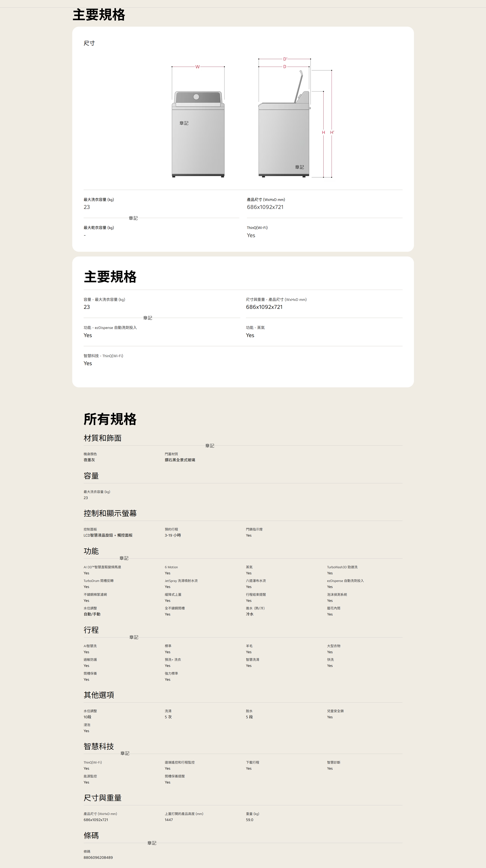Click the 控制和顯示螢幕 section heading
The height and width of the screenshot is (868, 486).
[x=110, y=513]
